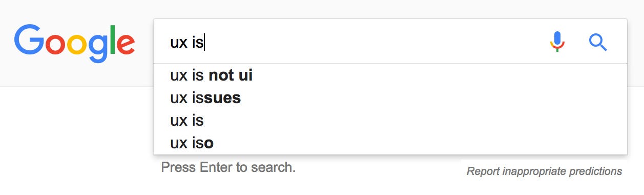Click the microphone voice search icon
The height and width of the screenshot is (195, 644).
[x=557, y=42]
